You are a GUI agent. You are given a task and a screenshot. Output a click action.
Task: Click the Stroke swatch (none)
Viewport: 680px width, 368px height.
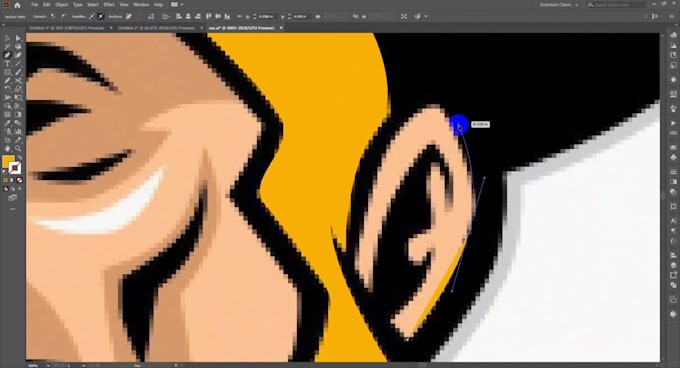point(15,168)
